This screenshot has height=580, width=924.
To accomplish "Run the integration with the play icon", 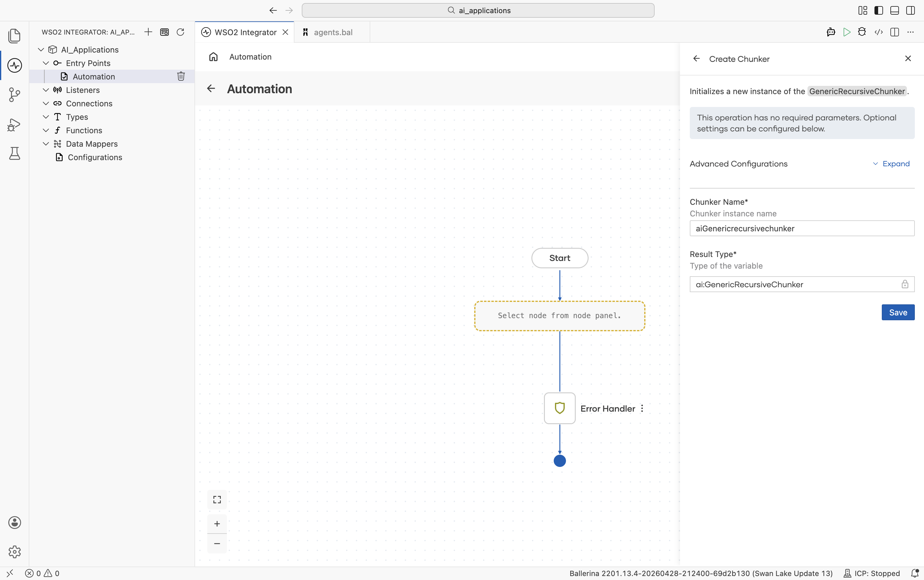I will pyautogui.click(x=847, y=32).
